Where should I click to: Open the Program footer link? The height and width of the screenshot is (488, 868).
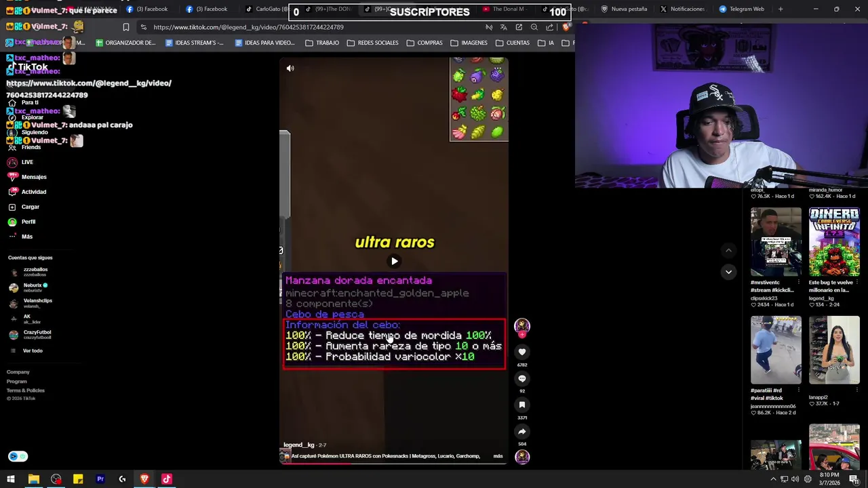pyautogui.click(x=17, y=382)
